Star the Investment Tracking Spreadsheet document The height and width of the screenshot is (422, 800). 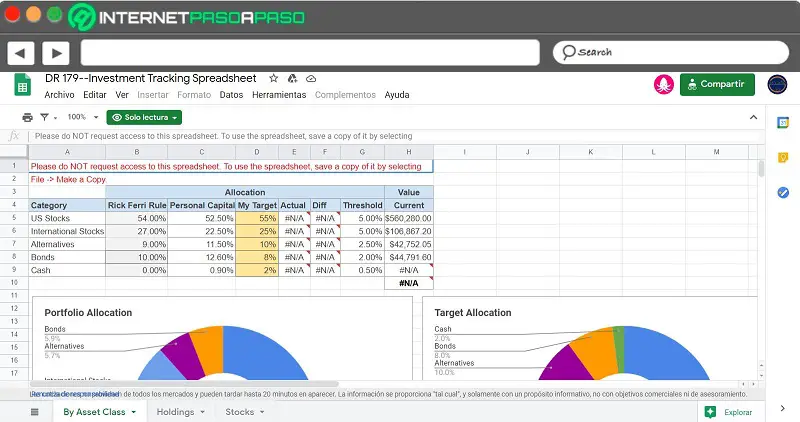273,79
